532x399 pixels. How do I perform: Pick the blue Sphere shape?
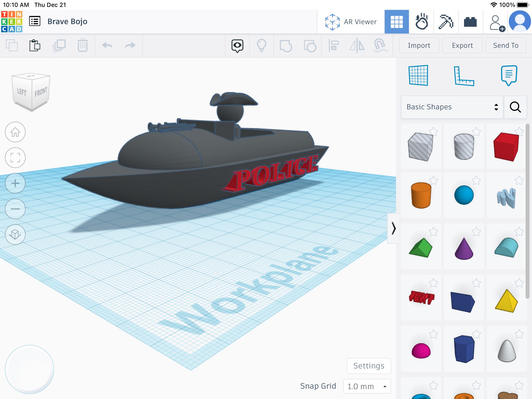[464, 195]
